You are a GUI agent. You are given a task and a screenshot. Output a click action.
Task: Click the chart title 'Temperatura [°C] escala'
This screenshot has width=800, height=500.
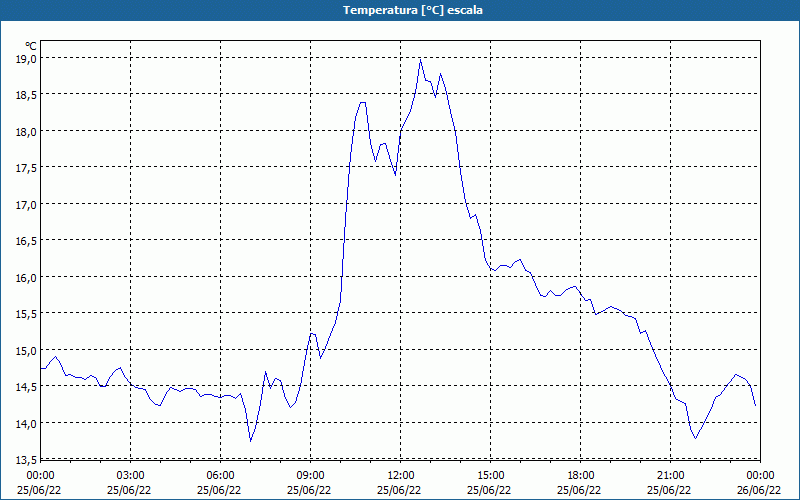pos(413,10)
